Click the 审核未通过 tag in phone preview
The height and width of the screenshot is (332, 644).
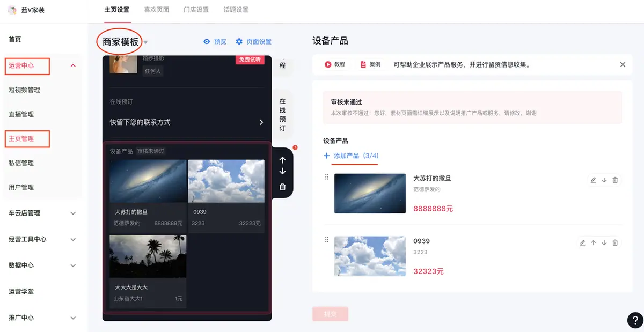tap(151, 151)
